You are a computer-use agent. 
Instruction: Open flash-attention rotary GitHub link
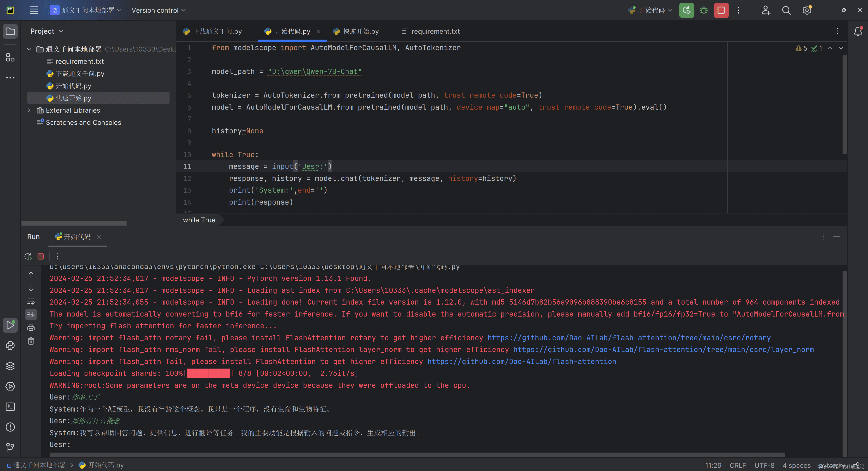point(629,338)
